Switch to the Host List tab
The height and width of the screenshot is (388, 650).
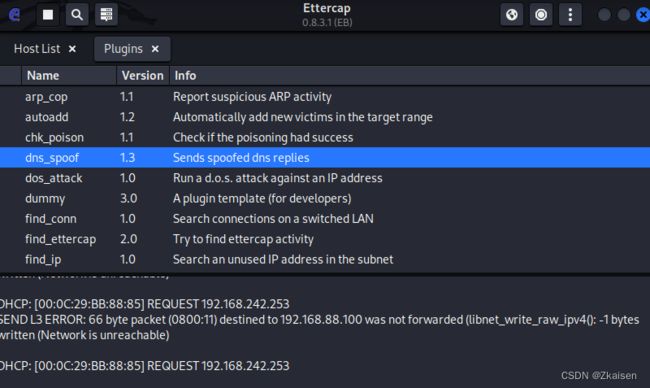pos(37,49)
